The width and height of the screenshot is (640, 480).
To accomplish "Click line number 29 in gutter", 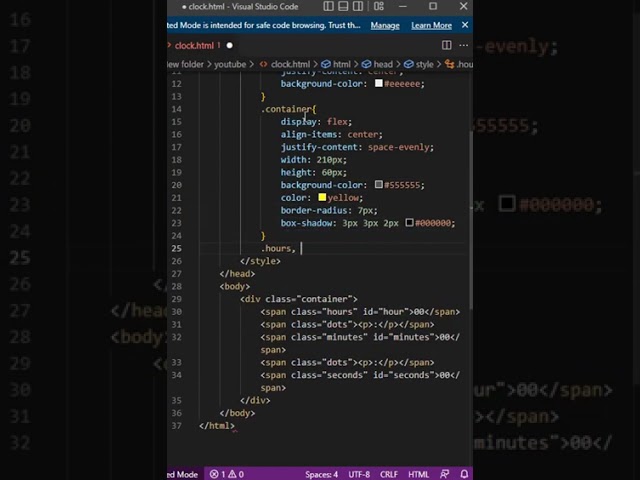I will coord(176,299).
